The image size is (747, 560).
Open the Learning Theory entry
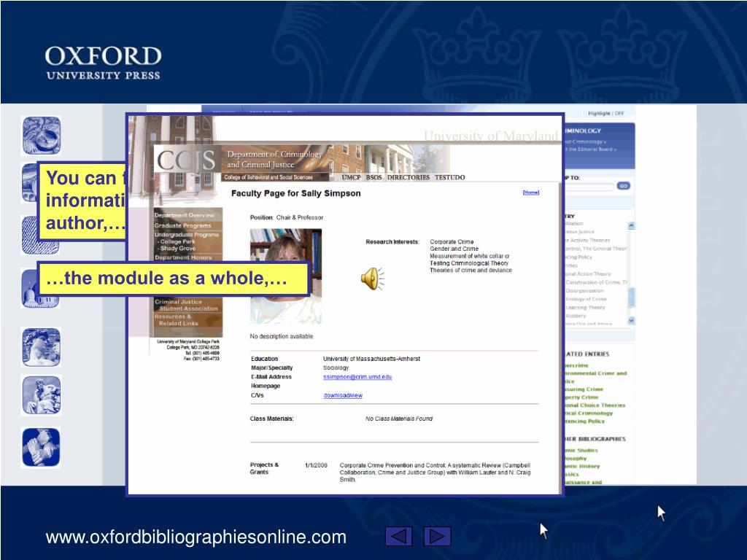(585, 308)
